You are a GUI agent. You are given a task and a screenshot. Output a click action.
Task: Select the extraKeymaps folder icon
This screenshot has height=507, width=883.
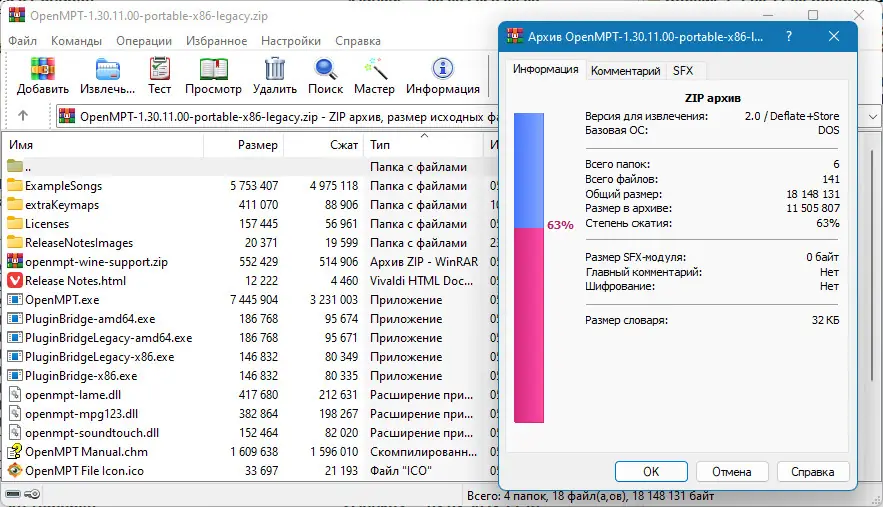(15, 204)
